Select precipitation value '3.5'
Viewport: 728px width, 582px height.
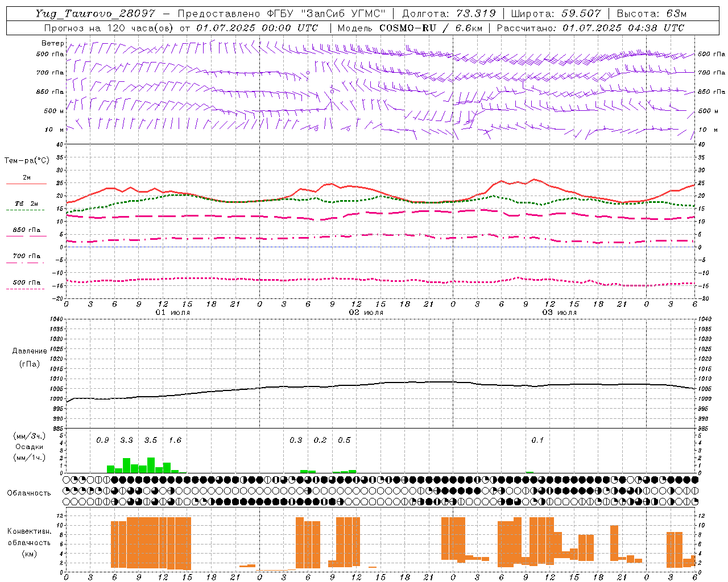click(151, 440)
